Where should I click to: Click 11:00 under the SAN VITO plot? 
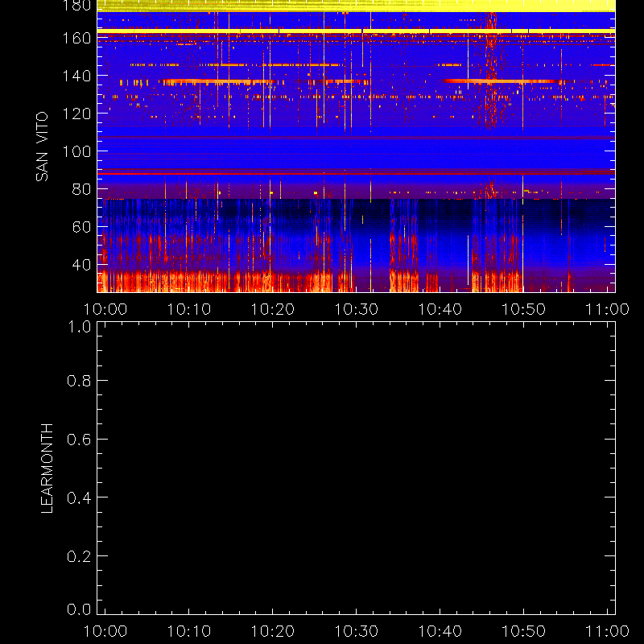coord(607,309)
